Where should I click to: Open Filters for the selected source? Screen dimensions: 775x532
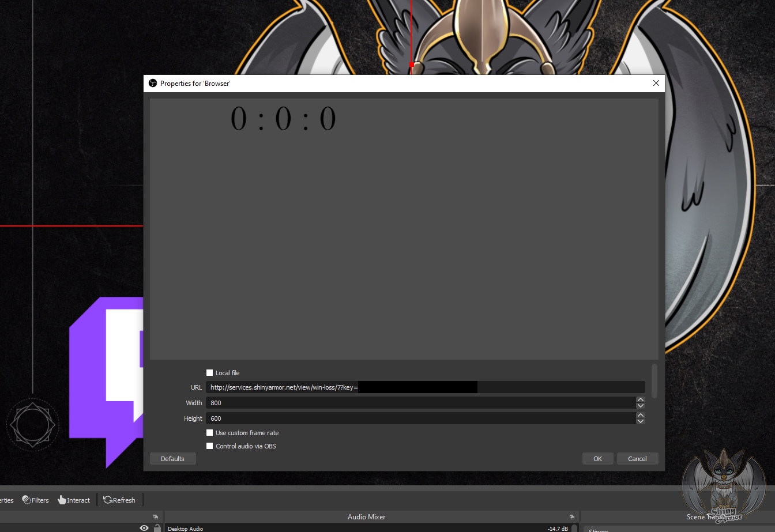pyautogui.click(x=35, y=500)
